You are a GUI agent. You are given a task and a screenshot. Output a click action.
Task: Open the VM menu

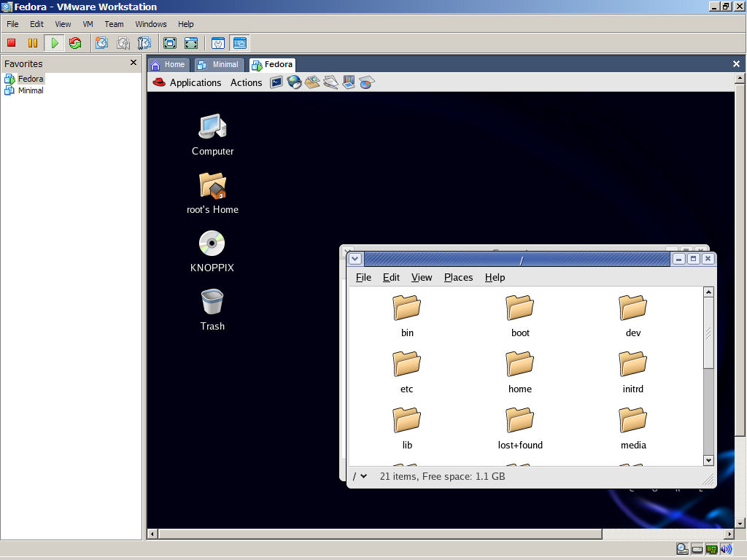(88, 24)
